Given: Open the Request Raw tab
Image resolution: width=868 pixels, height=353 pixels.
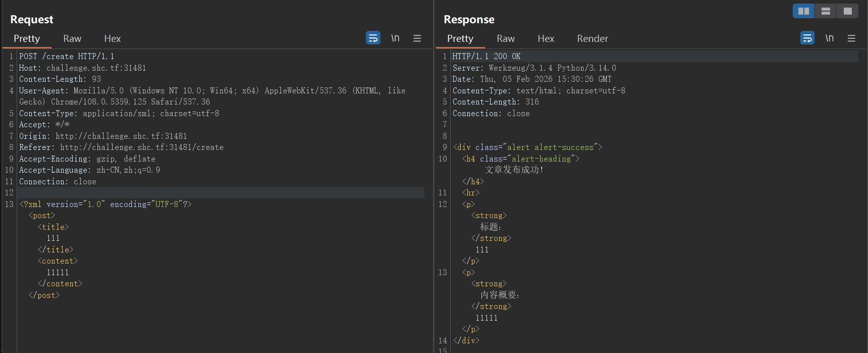Looking at the screenshot, I should (x=72, y=39).
